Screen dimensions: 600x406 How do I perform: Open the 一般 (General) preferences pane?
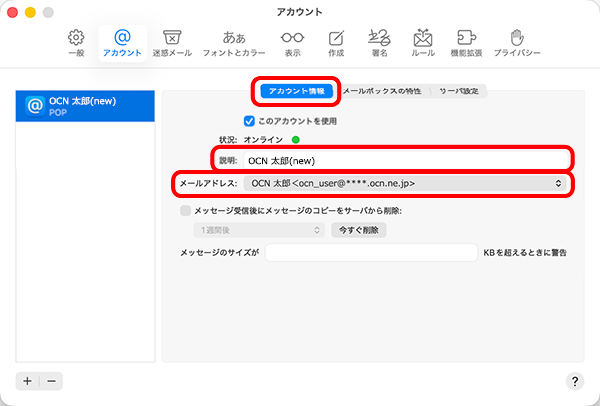click(76, 41)
